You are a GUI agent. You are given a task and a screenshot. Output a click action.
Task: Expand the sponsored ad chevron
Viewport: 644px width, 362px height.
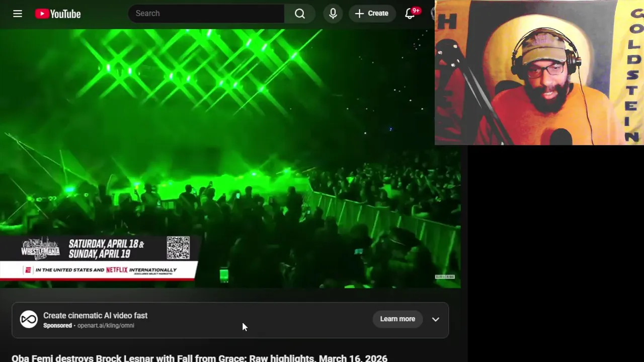(436, 319)
